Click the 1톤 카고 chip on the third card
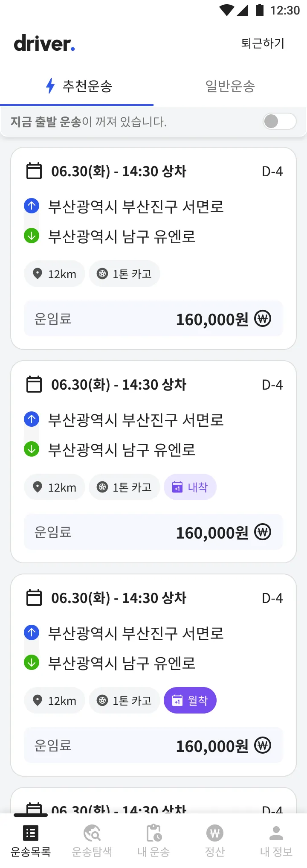This screenshot has width=307, height=868. pyautogui.click(x=125, y=700)
